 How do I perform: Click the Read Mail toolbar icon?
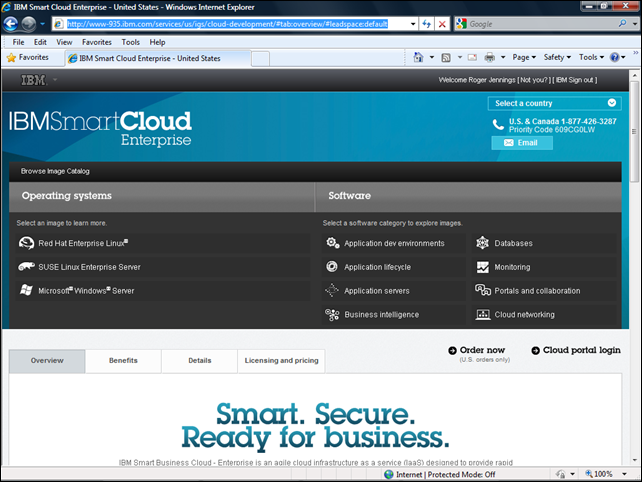click(472, 57)
